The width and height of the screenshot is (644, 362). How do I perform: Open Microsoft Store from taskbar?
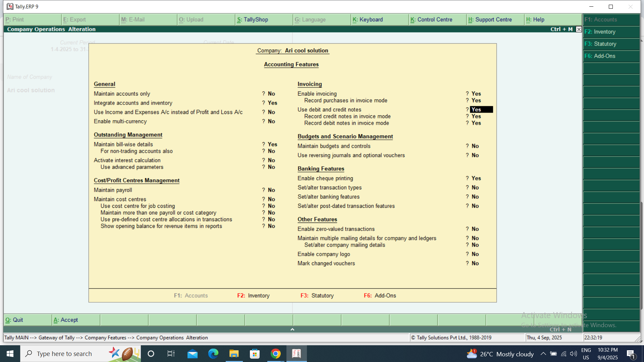(x=255, y=354)
